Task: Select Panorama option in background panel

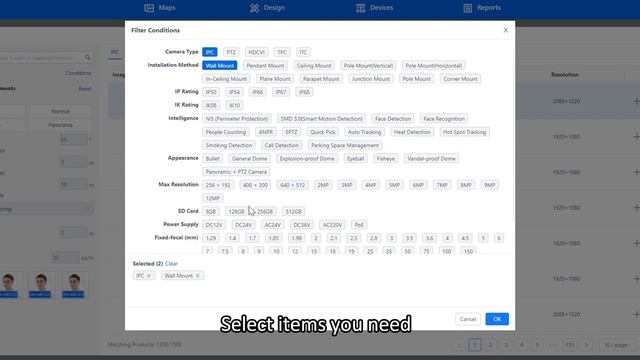Action: [60, 125]
